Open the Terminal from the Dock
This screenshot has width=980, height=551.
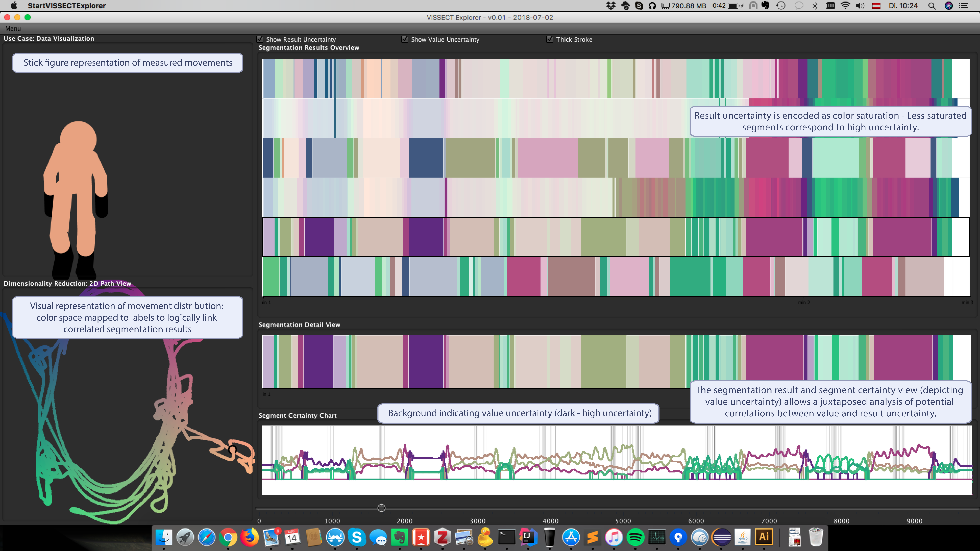coord(507,537)
